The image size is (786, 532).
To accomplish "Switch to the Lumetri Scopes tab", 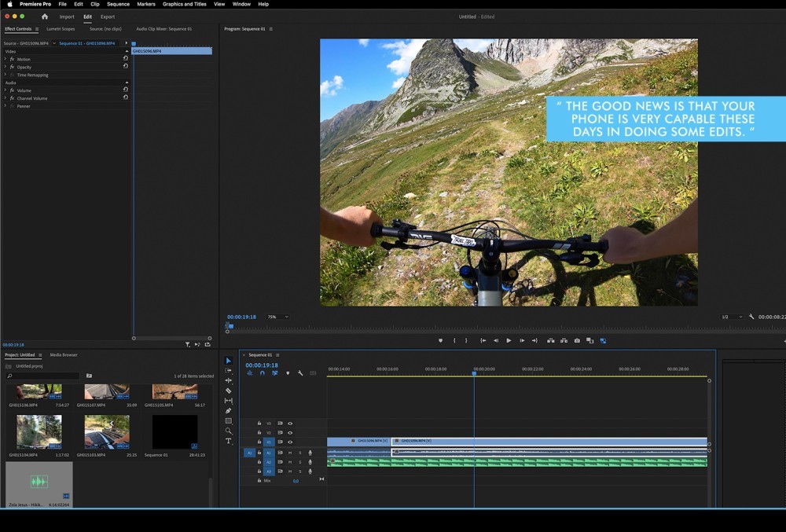I will [x=61, y=29].
